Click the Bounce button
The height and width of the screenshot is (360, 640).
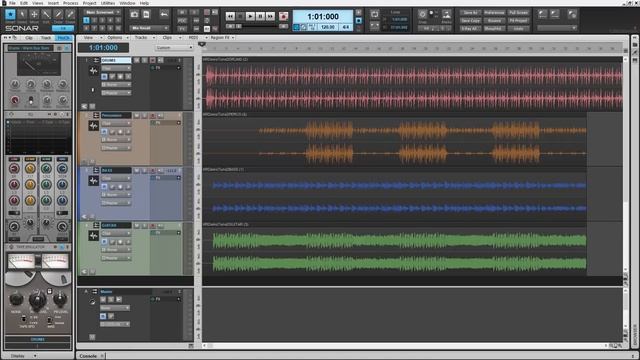pos(494,20)
